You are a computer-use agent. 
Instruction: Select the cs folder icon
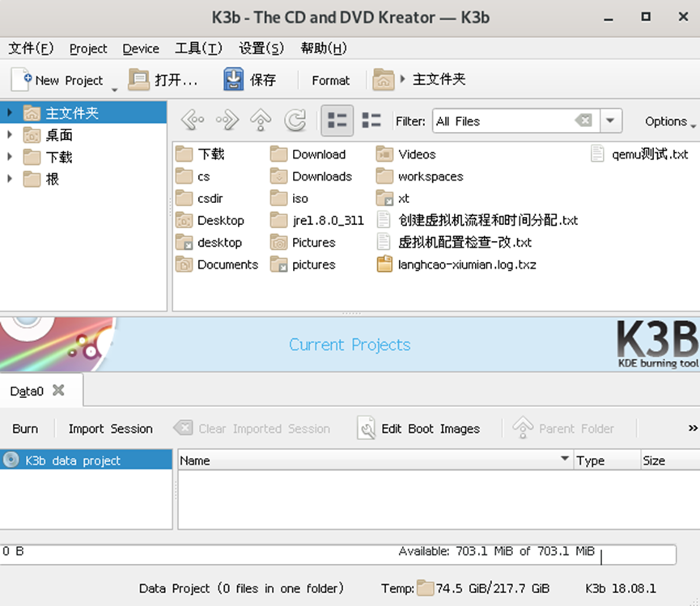click(184, 176)
